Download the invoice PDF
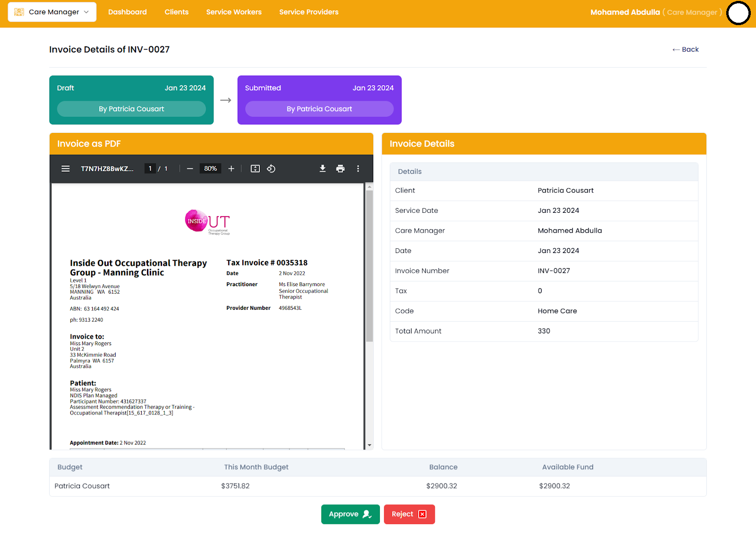Screen dimensions: 756x533 323,169
